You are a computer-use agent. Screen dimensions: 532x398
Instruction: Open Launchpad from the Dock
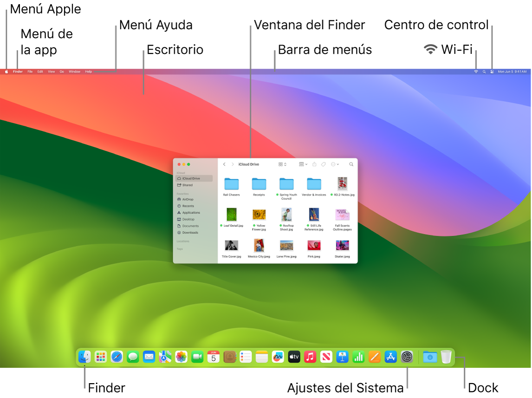pos(100,357)
